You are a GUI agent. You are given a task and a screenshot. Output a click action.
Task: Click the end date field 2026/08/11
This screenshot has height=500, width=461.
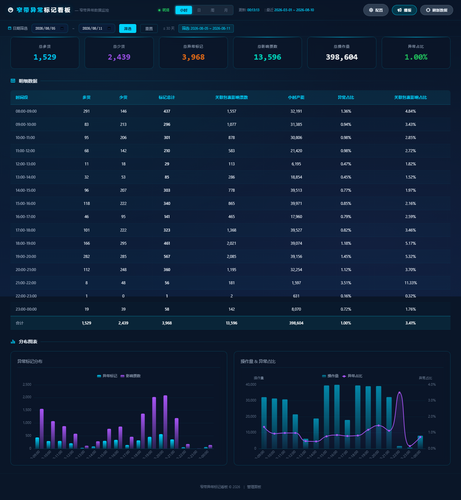point(97,28)
